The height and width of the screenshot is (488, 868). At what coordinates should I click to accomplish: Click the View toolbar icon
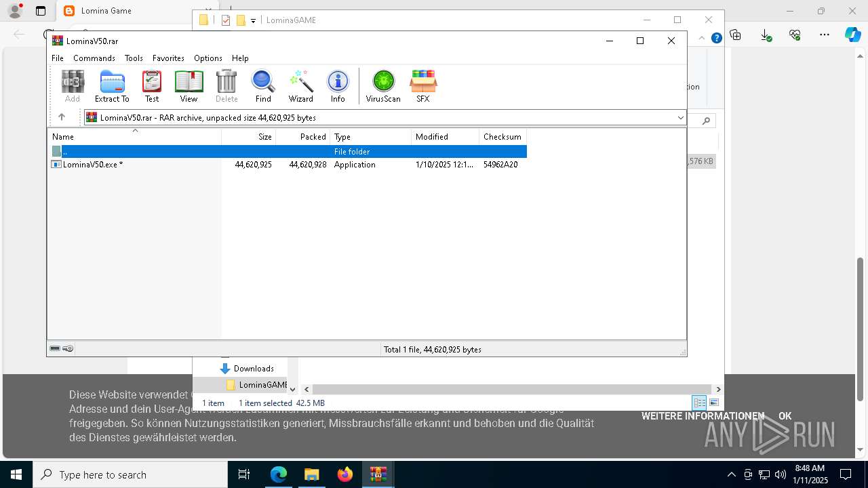point(189,86)
